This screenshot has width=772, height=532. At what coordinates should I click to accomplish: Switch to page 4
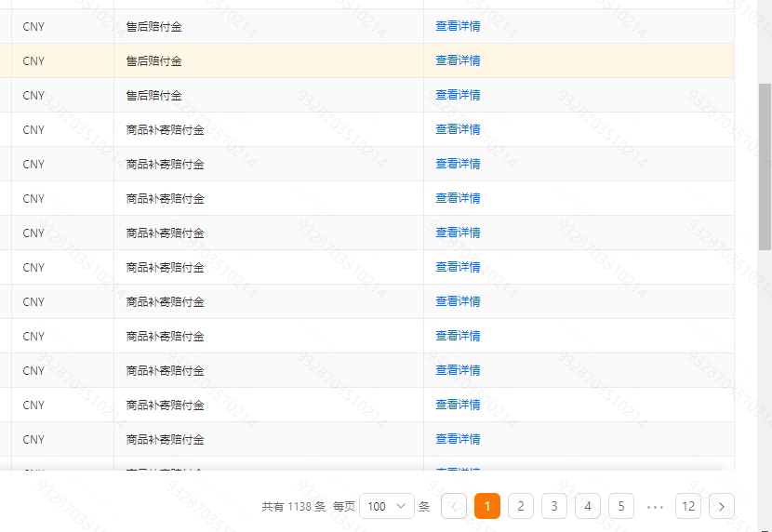click(x=588, y=506)
